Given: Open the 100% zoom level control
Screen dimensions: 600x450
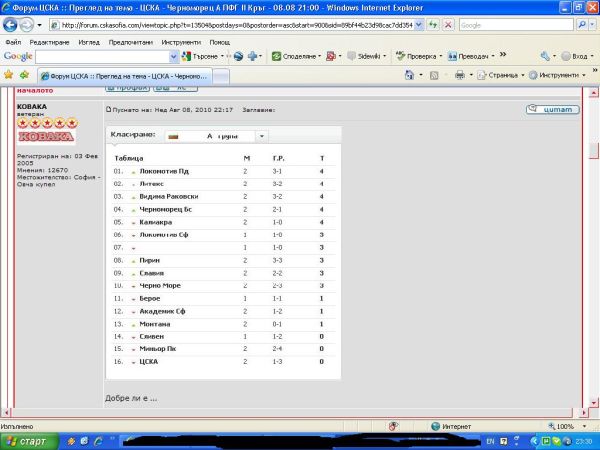Looking at the screenshot, I should click(567, 426).
